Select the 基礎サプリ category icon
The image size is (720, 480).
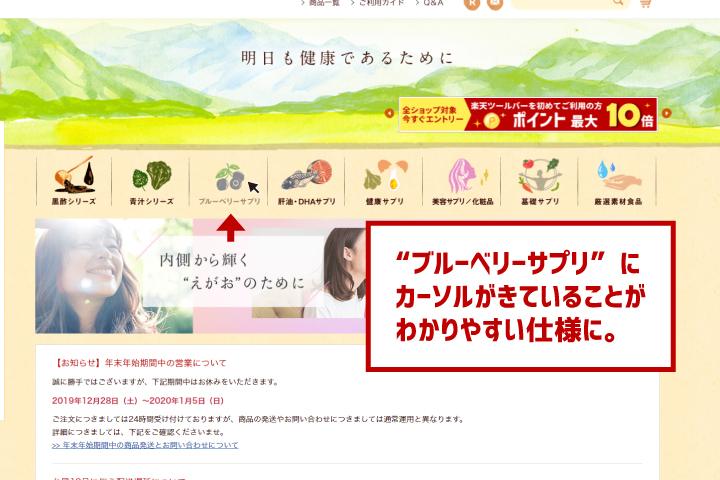[x=540, y=177]
